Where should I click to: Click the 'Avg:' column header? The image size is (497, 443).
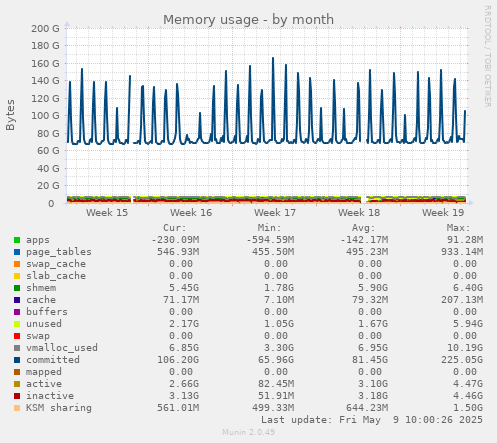pyautogui.click(x=364, y=228)
